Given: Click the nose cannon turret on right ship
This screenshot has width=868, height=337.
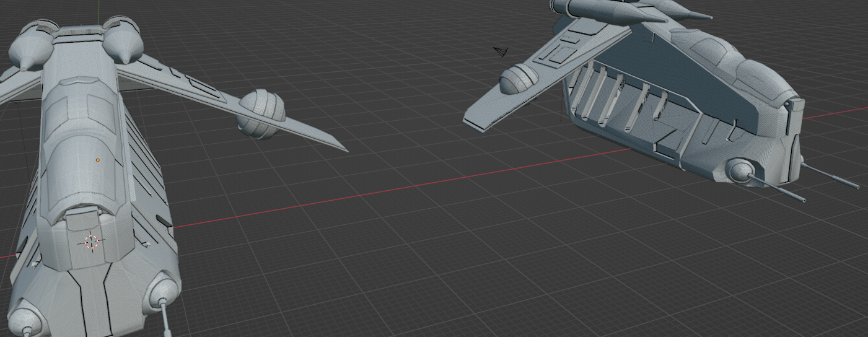Looking at the screenshot, I should 740,171.
